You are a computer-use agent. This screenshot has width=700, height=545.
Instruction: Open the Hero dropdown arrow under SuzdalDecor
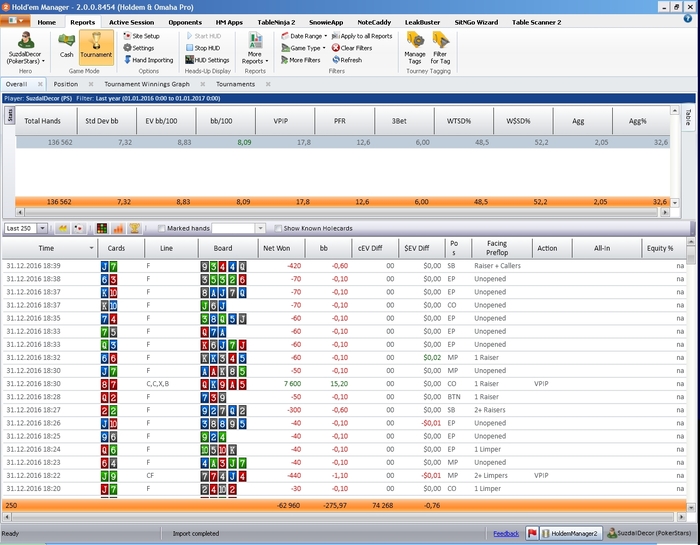pyautogui.click(x=43, y=61)
